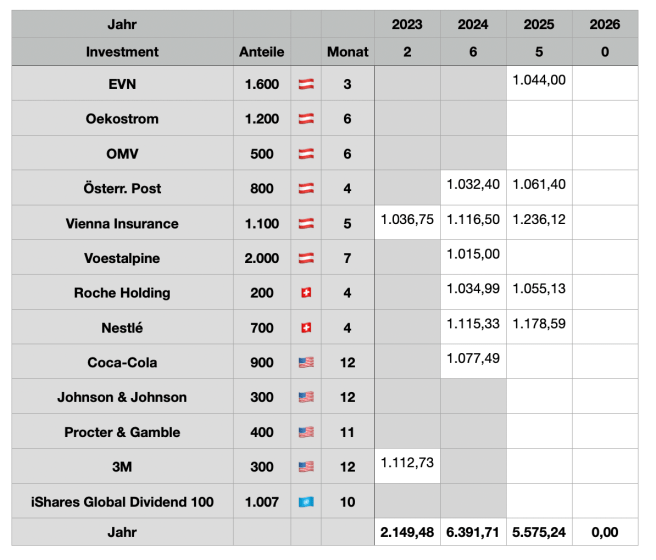
Task: Click the flag beside iShares Global Dividend 100
Action: coord(306,502)
